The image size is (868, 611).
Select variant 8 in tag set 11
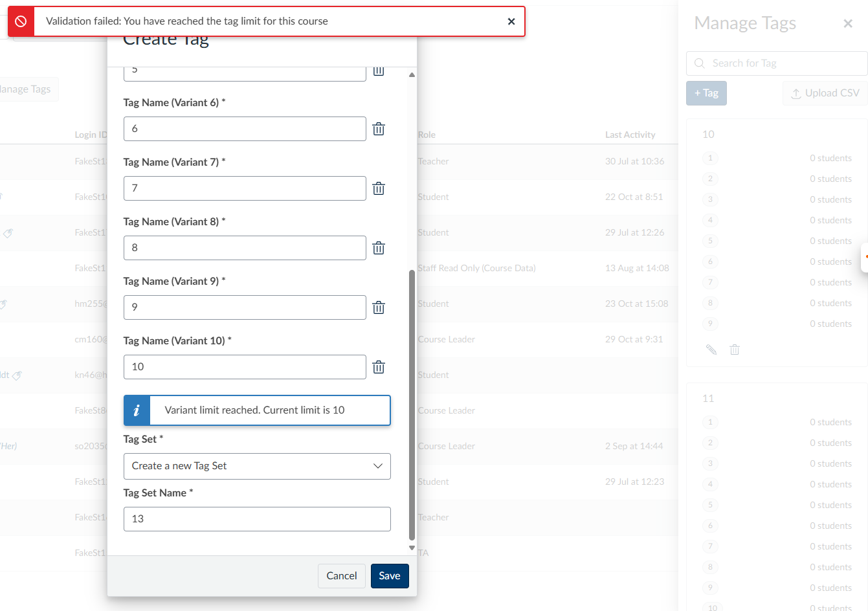click(x=710, y=567)
